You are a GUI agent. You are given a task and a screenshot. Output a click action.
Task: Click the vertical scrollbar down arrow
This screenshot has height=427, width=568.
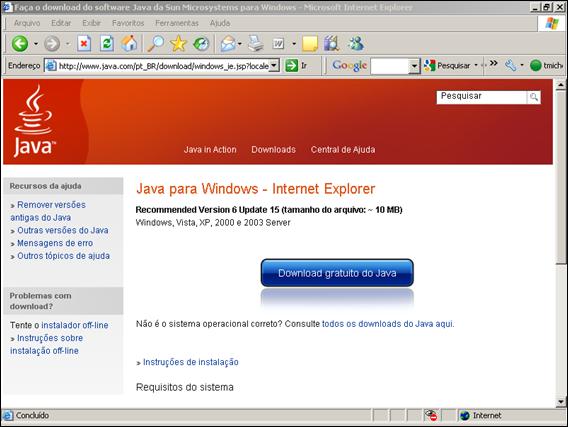tap(561, 401)
